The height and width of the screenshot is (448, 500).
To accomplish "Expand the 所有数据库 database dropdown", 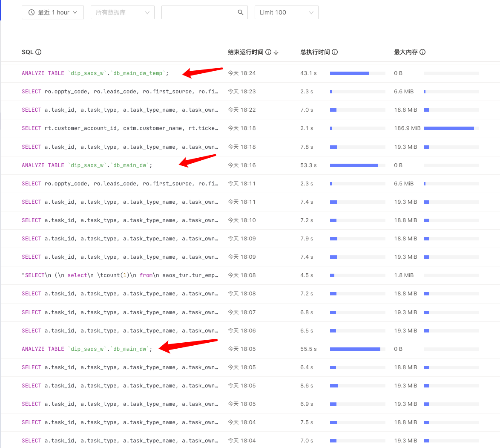I will point(122,12).
